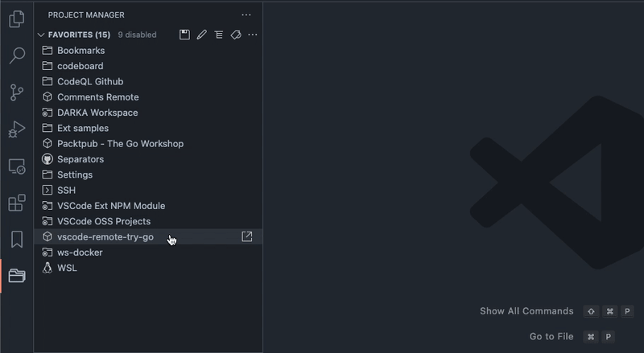The height and width of the screenshot is (353, 644).
Task: Click the container icon beside Comments Remote
Action: click(47, 96)
